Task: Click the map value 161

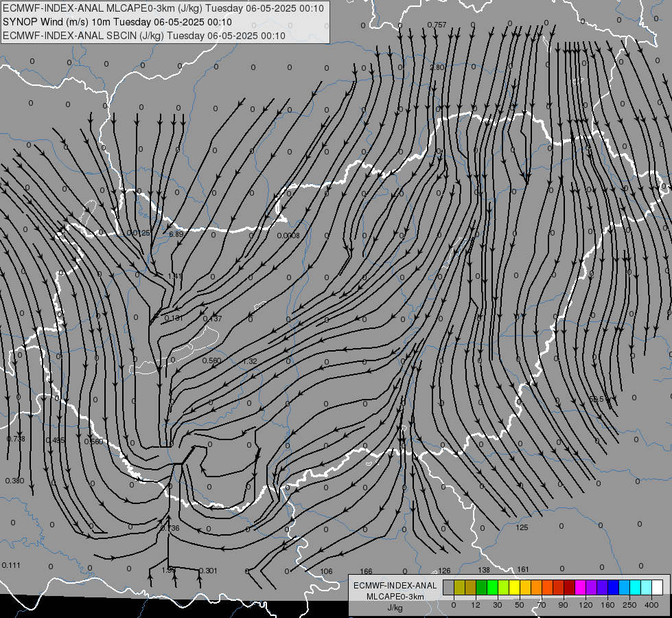Action: pyautogui.click(x=523, y=569)
